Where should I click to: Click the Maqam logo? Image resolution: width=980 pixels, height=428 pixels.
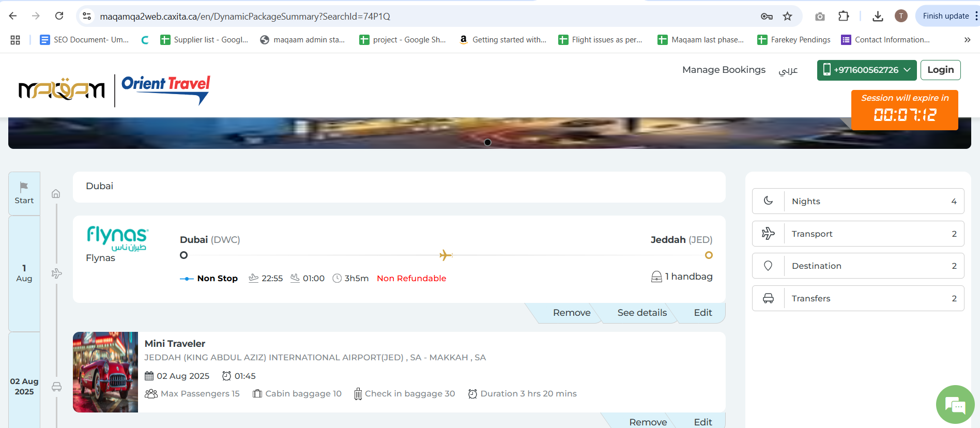tap(62, 90)
